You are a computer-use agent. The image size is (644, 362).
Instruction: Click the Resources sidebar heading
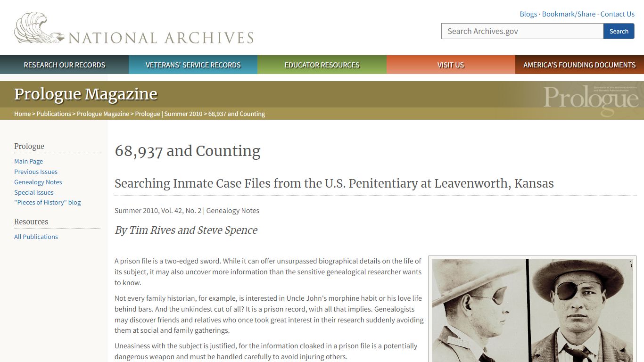(31, 222)
